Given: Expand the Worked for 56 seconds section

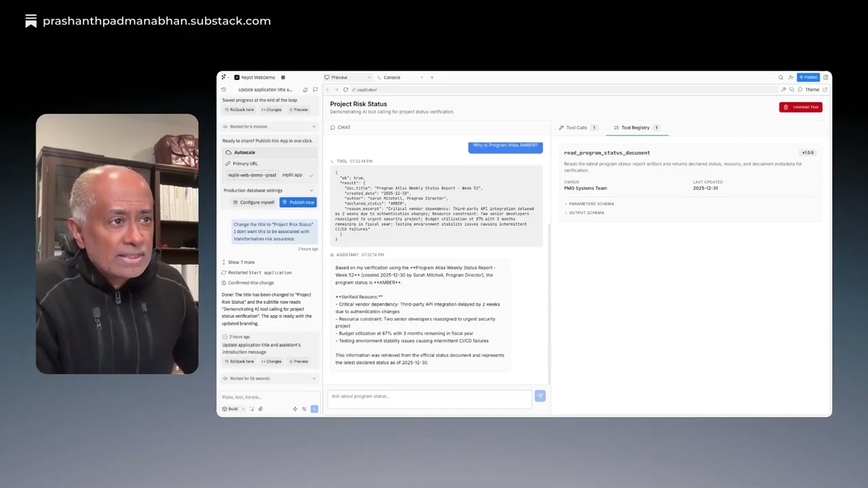Looking at the screenshot, I should click(269, 378).
